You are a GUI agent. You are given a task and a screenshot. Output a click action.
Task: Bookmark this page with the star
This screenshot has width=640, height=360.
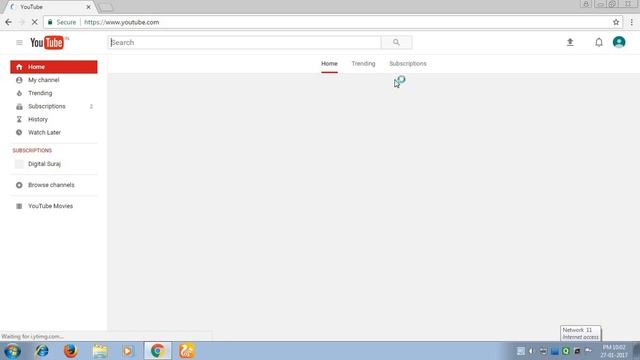[x=616, y=22]
